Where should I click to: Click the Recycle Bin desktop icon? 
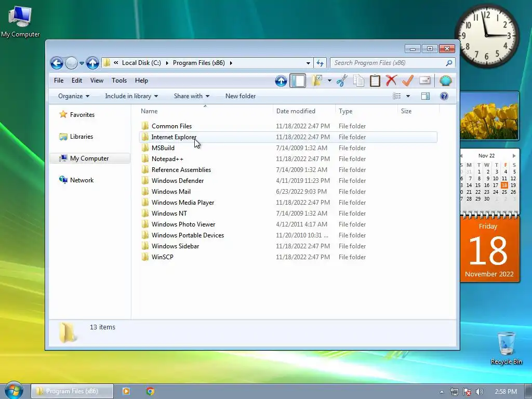point(506,348)
